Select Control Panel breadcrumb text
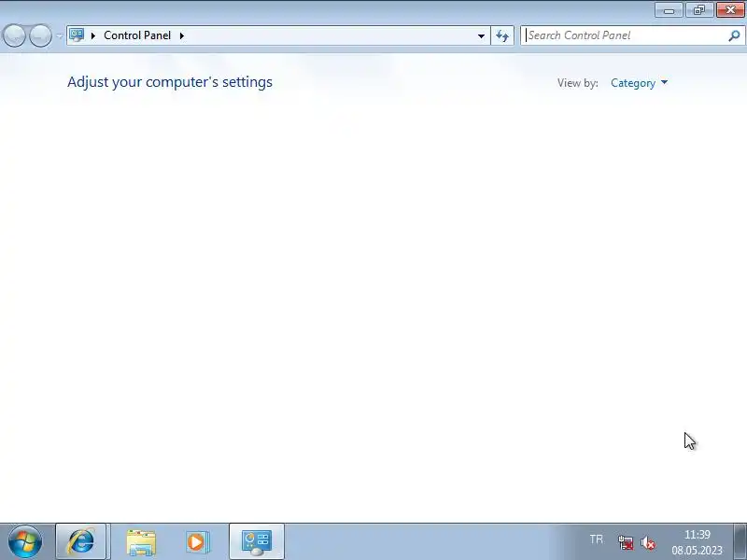 [x=137, y=35]
